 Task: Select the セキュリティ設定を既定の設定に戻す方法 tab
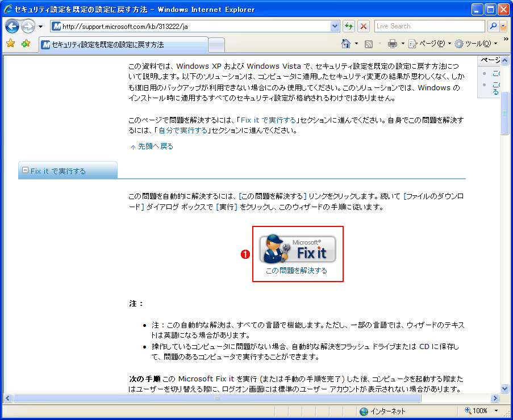pyautogui.click(x=123, y=45)
